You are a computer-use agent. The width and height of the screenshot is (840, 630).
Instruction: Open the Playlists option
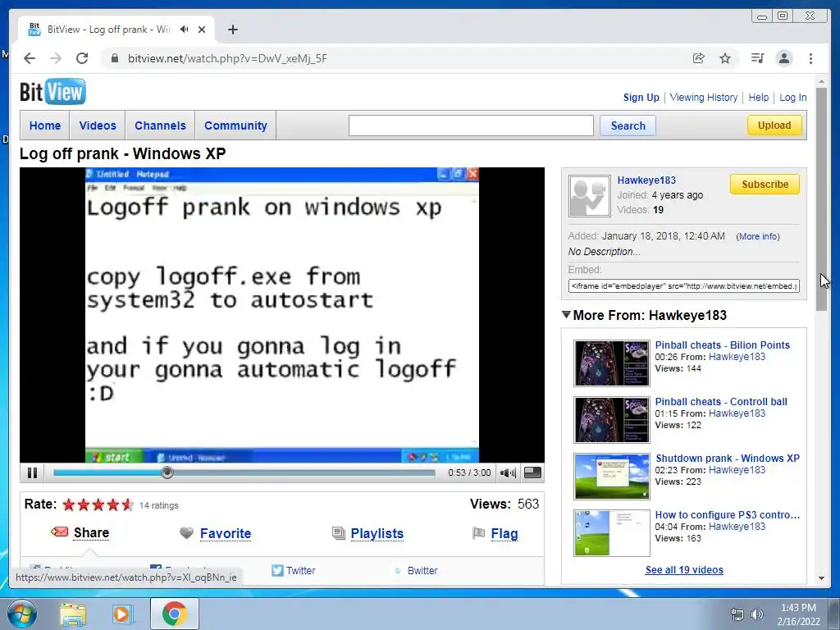377,533
